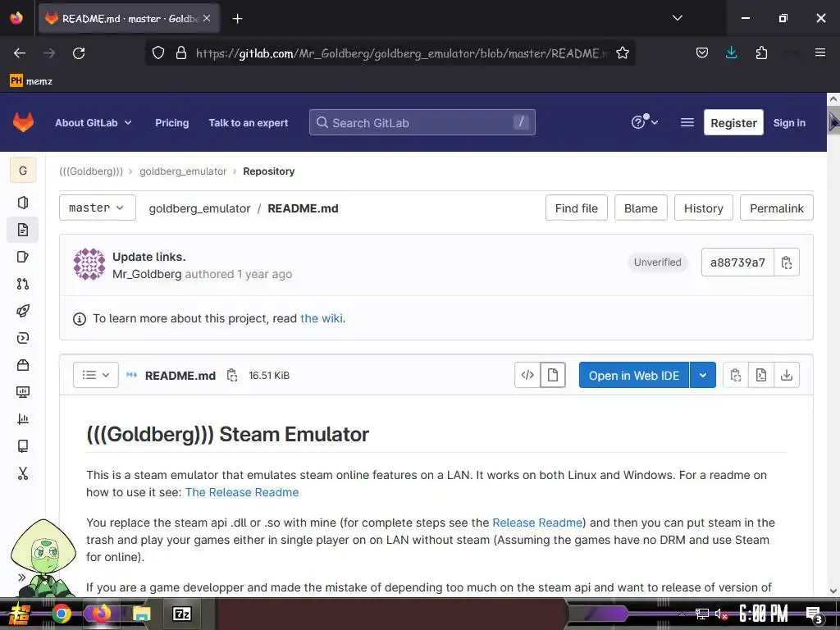Open Firefox downloads panel
Screen dimensions: 840x630
tap(731, 53)
